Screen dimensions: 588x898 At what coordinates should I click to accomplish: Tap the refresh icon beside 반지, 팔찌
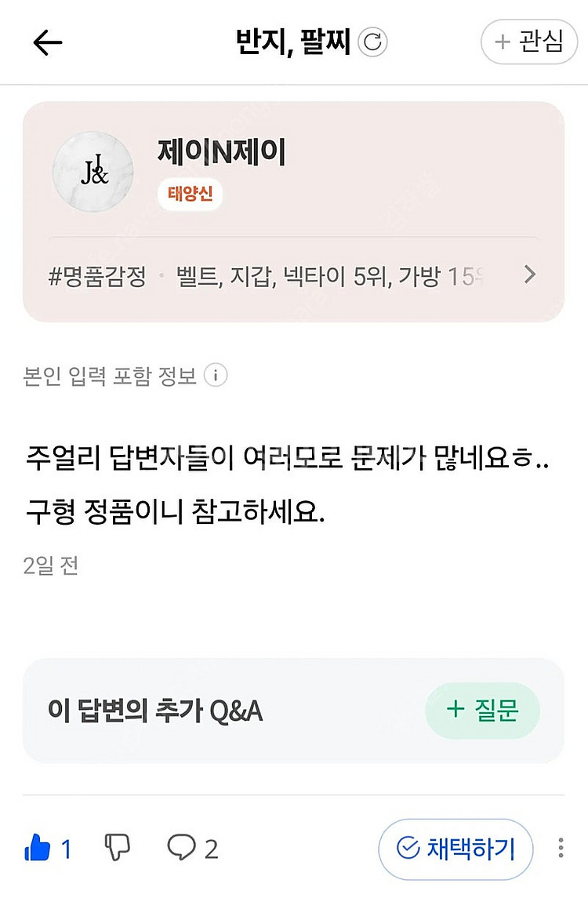372,42
